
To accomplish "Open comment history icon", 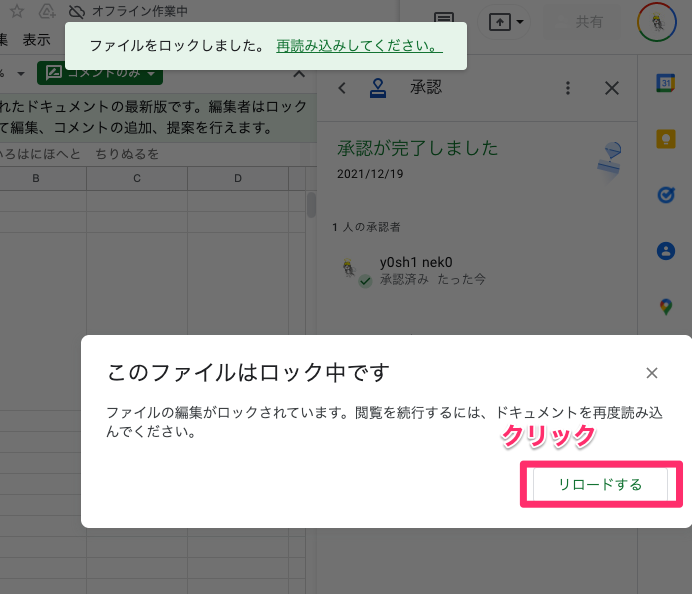I will (x=444, y=21).
